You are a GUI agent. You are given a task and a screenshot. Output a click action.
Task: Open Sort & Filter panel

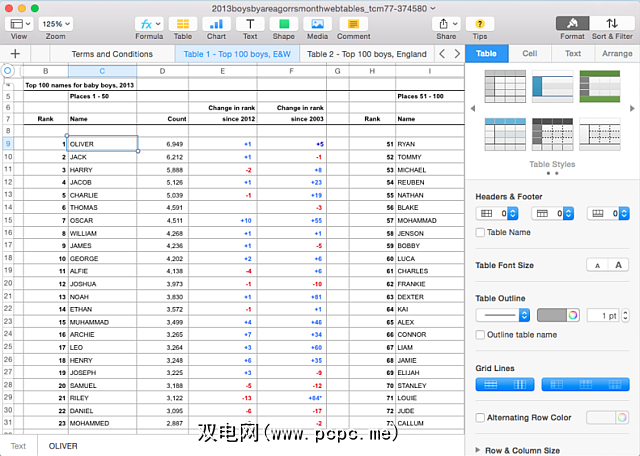[x=612, y=23]
